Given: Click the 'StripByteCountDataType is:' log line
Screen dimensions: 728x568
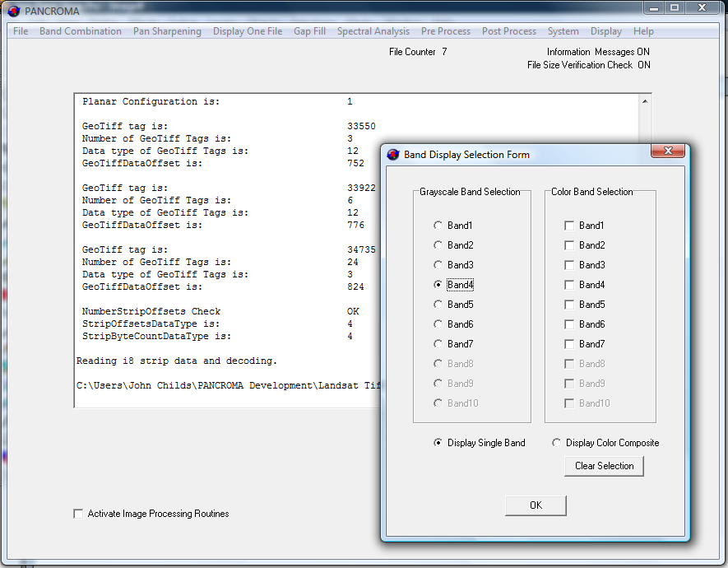Looking at the screenshot, I should [156, 336].
